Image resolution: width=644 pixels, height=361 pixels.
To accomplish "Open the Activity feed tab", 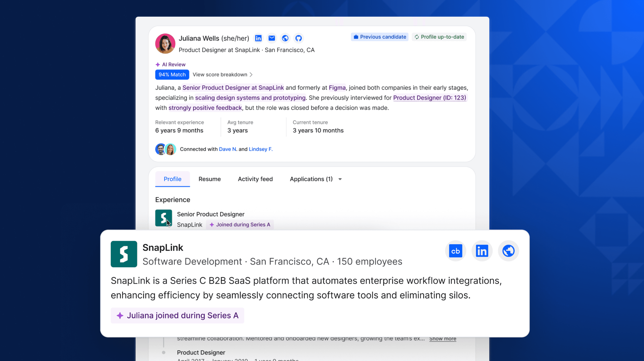I will (255, 179).
